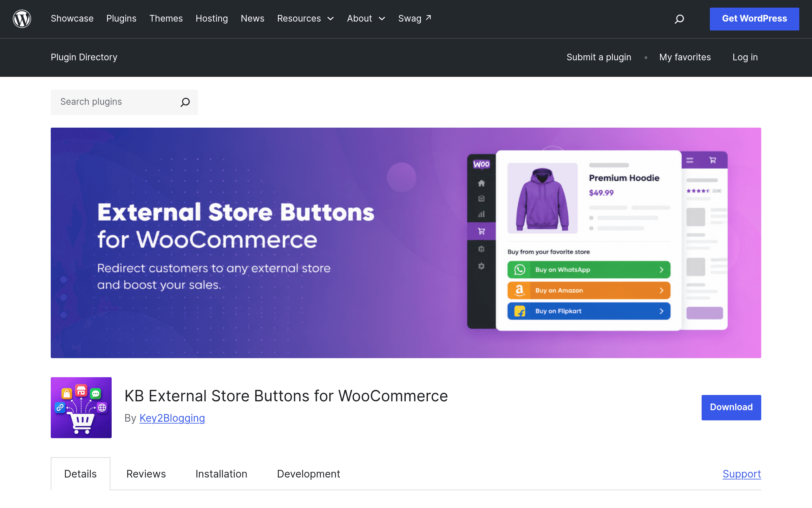Click the plugin shopping cart icon thumbnail
This screenshot has height=508, width=812.
click(81, 408)
